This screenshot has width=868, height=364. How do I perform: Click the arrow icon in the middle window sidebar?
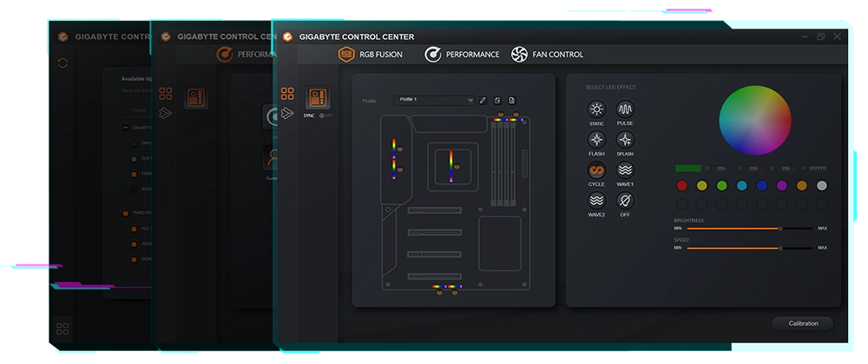point(166,113)
